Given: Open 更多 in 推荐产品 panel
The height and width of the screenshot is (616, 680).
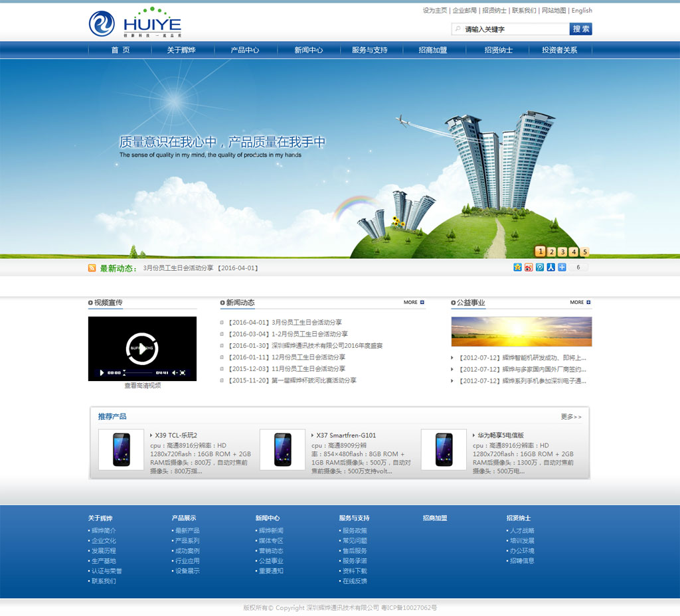Looking at the screenshot, I should 570,417.
